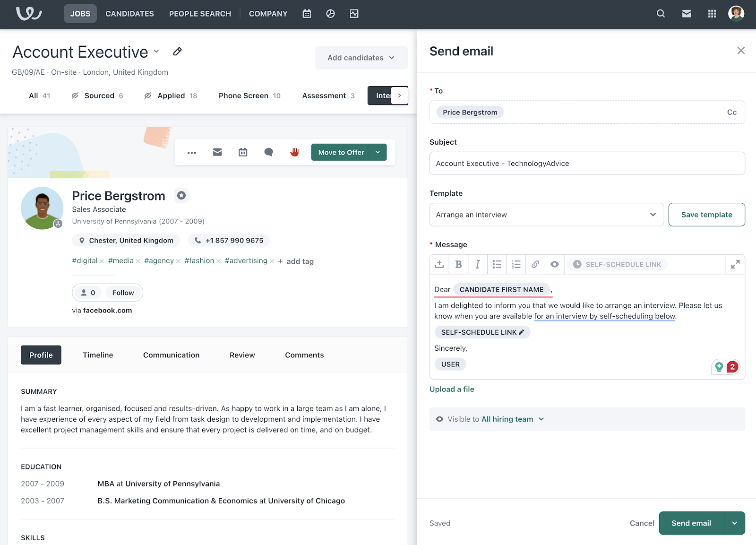Viewport: 756px width, 545px height.
Task: Open the Move to Offer dropdown arrow
Action: click(x=378, y=152)
